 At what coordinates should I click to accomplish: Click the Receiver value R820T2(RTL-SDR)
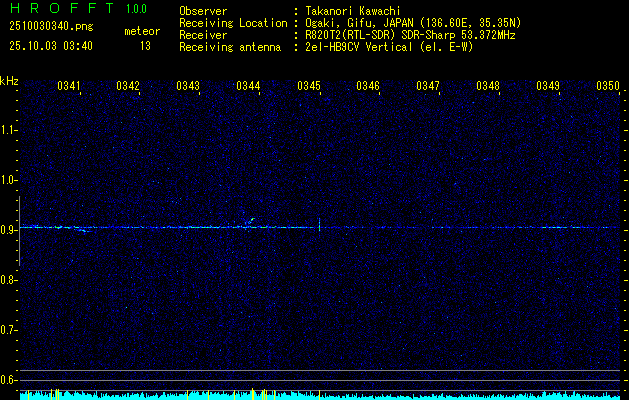pos(410,35)
